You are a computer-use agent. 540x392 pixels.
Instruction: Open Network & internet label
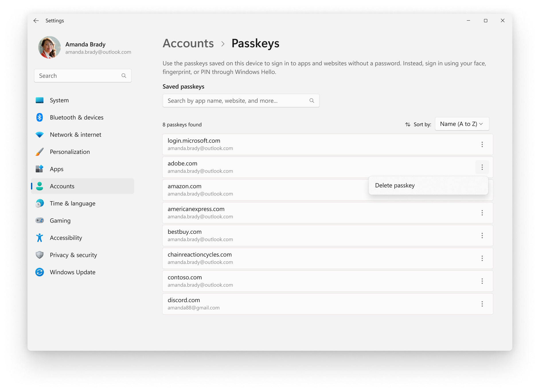tap(75, 135)
